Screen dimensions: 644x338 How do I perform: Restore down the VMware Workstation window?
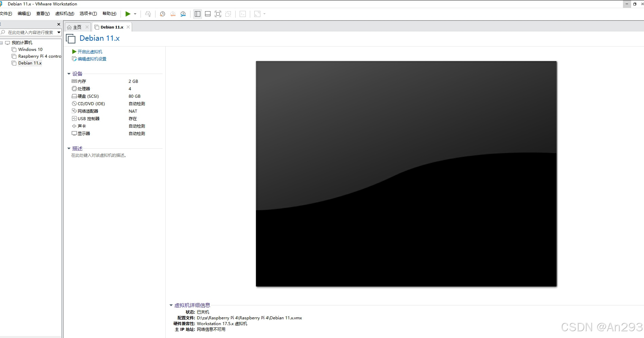click(x=634, y=4)
